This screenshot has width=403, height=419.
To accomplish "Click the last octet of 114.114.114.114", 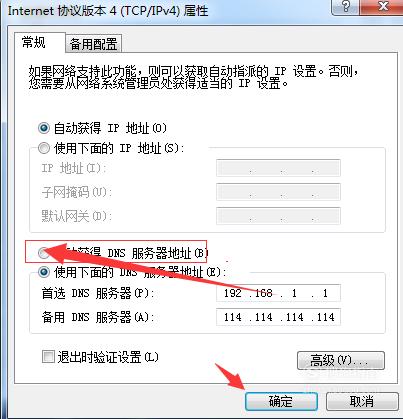I will [325, 317].
